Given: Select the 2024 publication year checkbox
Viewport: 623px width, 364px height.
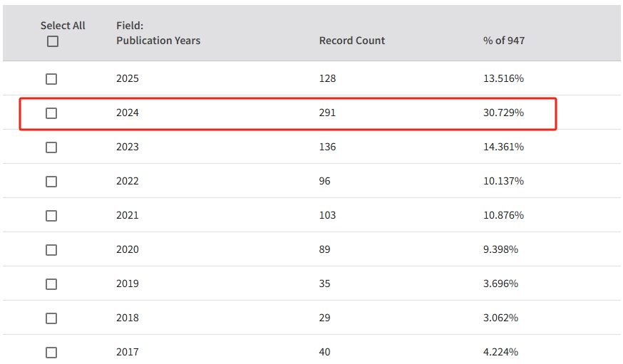Looking at the screenshot, I should pos(51,113).
